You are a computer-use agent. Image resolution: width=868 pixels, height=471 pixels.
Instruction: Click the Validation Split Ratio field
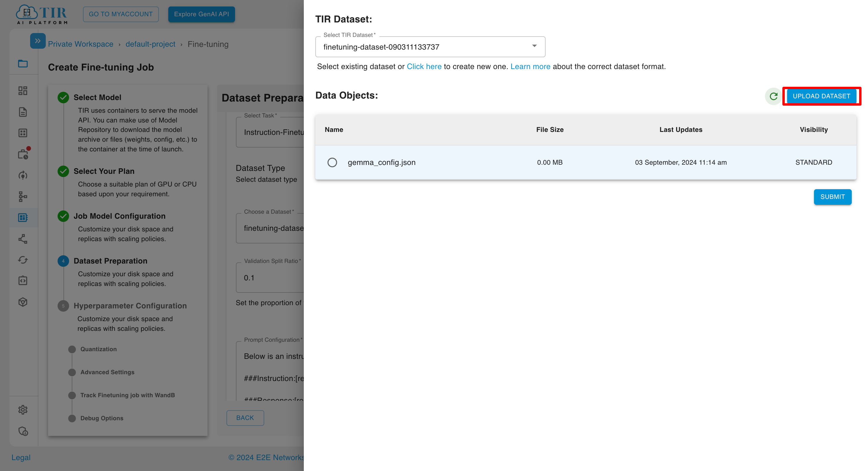(270, 278)
